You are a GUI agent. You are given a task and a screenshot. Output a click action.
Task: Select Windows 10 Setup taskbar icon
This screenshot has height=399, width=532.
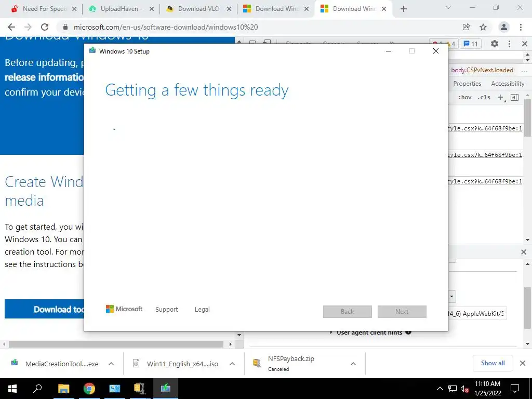pos(166,389)
